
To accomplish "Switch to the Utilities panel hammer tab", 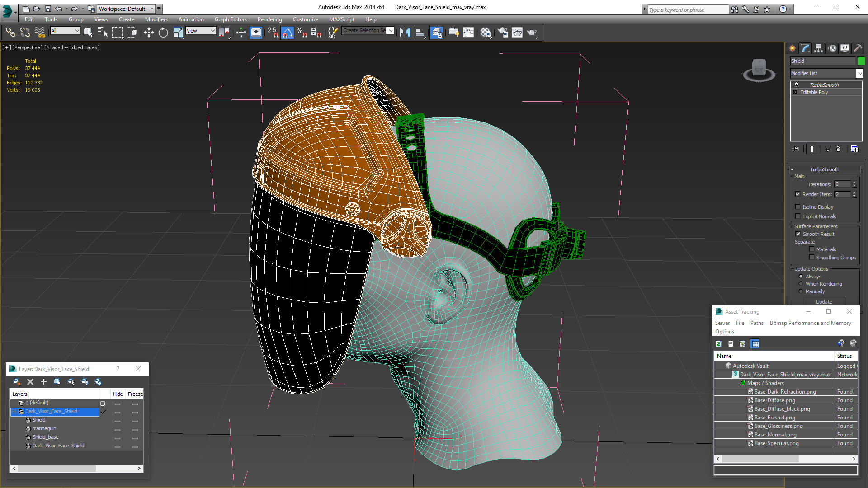I will (858, 48).
